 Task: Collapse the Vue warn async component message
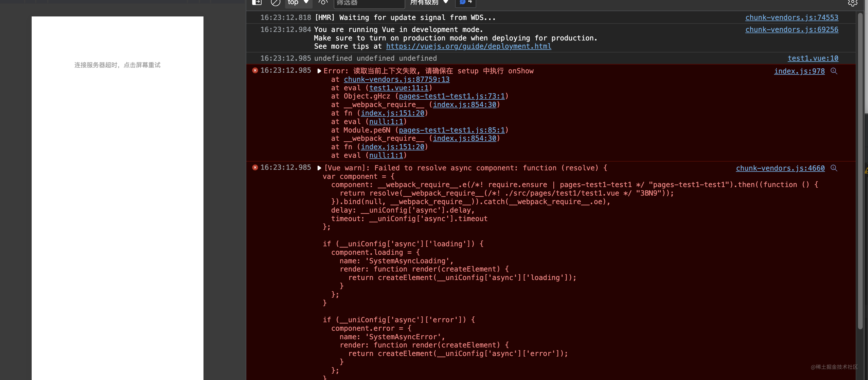point(319,168)
